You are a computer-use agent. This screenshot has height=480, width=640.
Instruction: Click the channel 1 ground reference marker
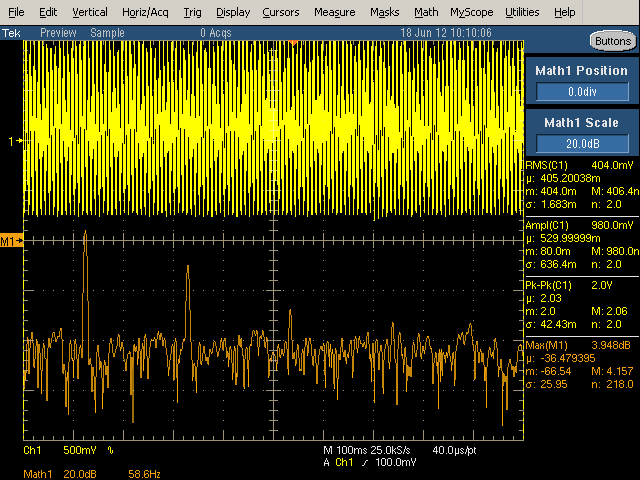(x=15, y=141)
